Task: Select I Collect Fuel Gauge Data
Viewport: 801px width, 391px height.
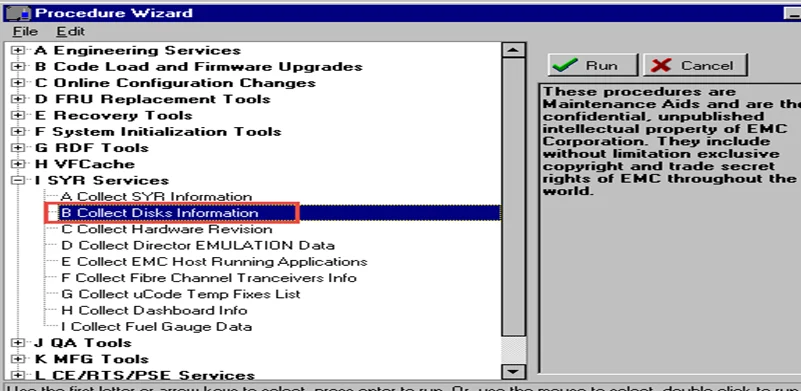Action: [x=156, y=327]
